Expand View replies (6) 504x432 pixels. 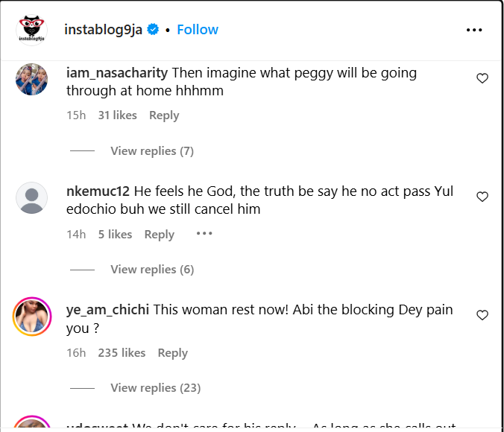pyautogui.click(x=151, y=270)
